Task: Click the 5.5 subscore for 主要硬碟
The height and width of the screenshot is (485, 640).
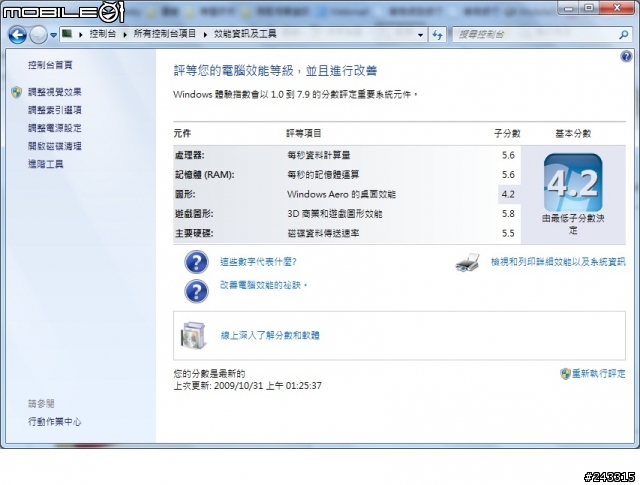Action: coord(508,234)
